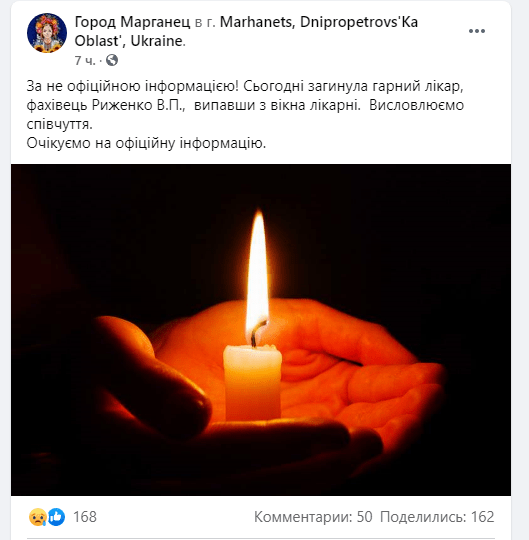Click the globe public audience icon
The height and width of the screenshot is (540, 529).
click(112, 60)
